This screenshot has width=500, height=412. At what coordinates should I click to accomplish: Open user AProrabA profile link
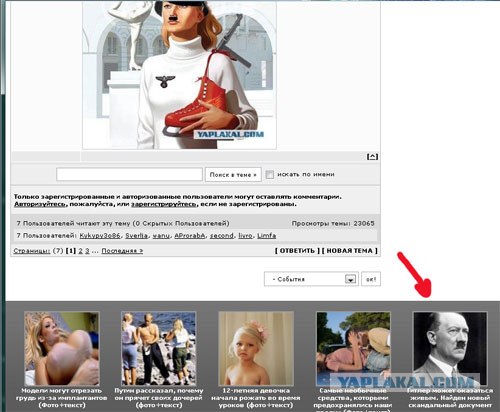(190, 236)
